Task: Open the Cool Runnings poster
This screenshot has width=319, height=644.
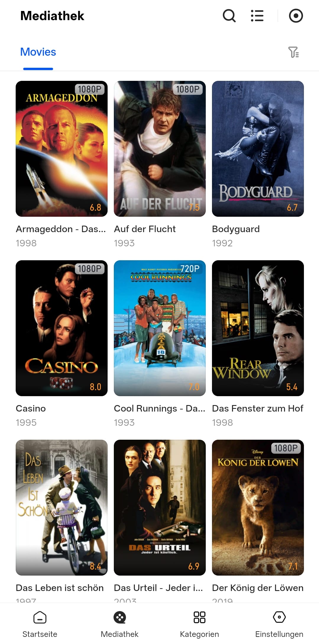Action: point(160,328)
